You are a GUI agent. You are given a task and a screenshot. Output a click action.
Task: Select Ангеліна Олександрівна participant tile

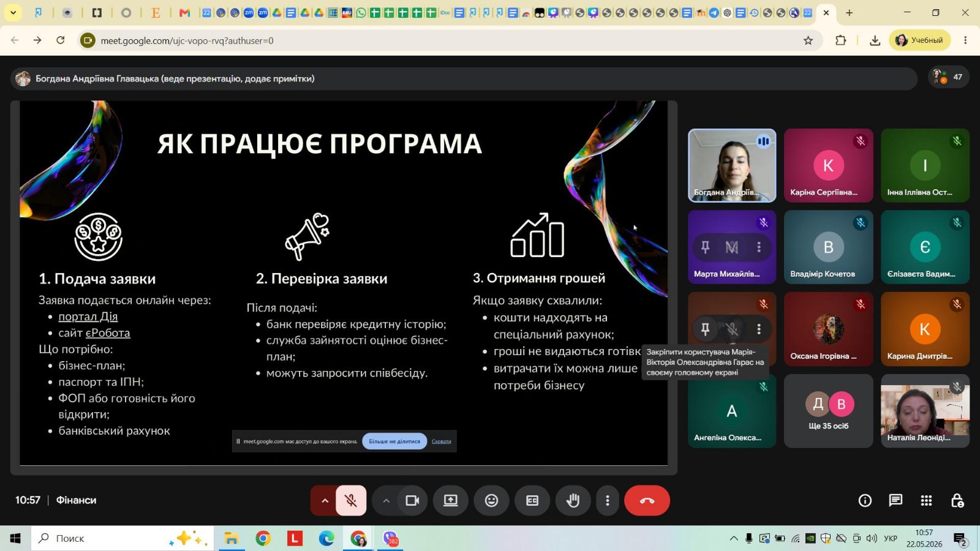tap(732, 411)
